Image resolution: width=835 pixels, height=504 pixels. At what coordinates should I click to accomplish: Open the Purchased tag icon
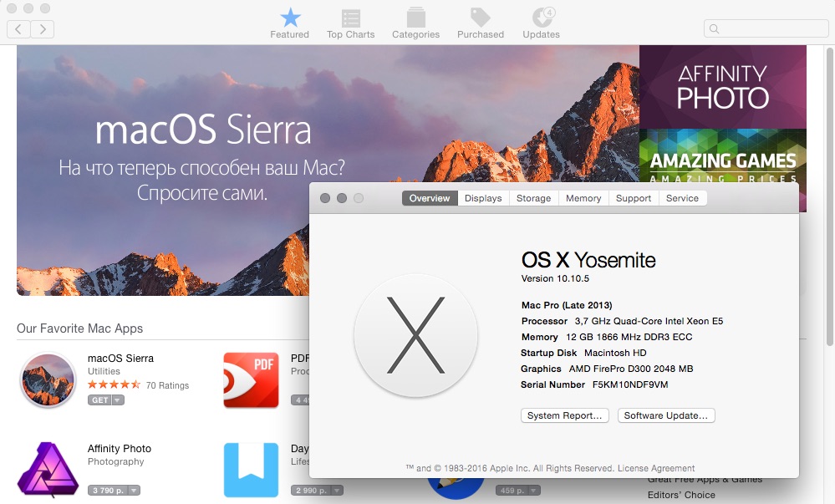pos(481,17)
